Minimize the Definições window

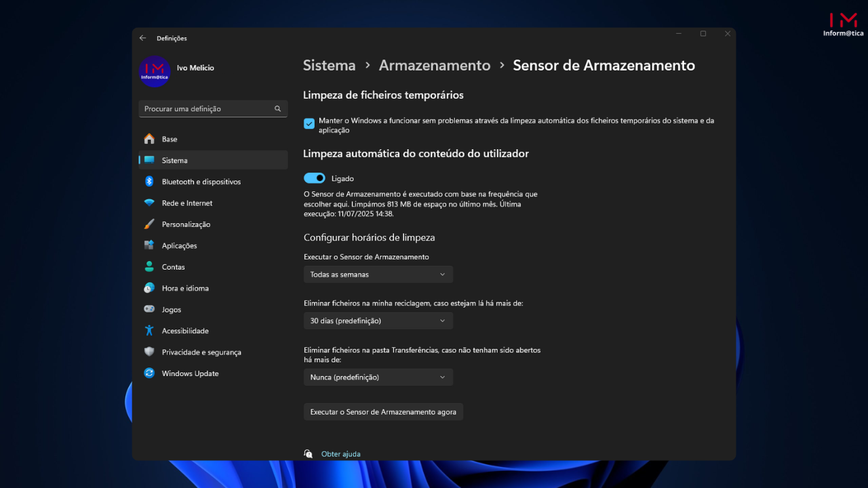[x=679, y=34]
